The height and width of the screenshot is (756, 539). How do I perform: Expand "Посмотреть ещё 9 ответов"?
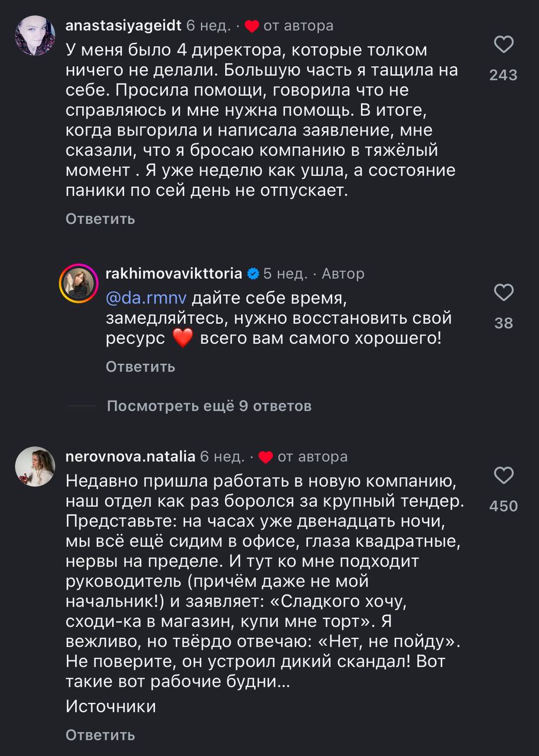[209, 406]
